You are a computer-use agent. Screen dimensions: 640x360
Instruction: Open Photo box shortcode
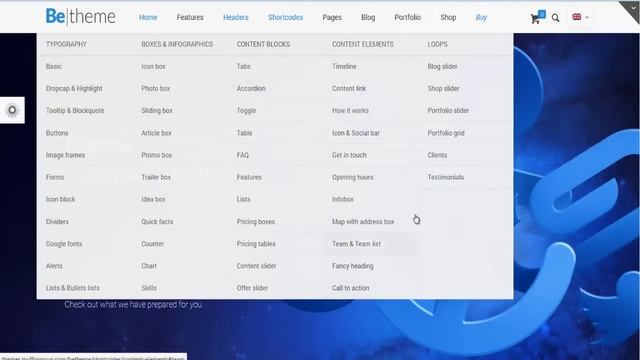[x=156, y=89]
